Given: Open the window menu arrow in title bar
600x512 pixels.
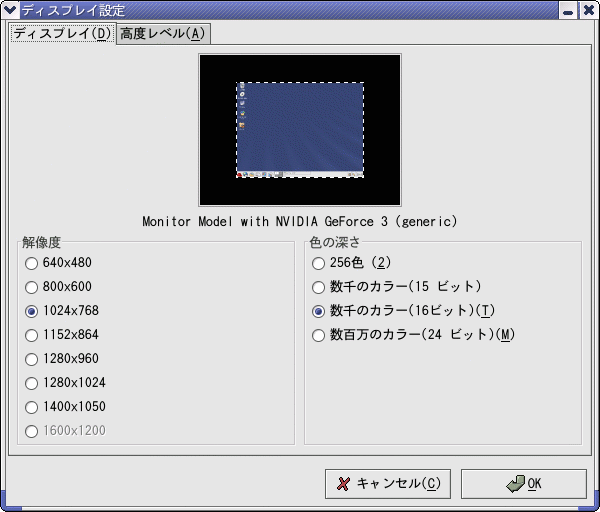Looking at the screenshot, I should click(x=10, y=10).
